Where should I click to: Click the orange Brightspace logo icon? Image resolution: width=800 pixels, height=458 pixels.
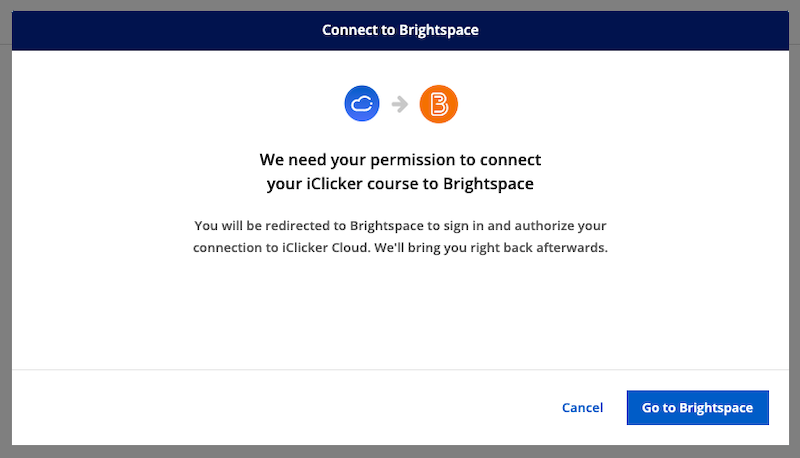coord(438,104)
